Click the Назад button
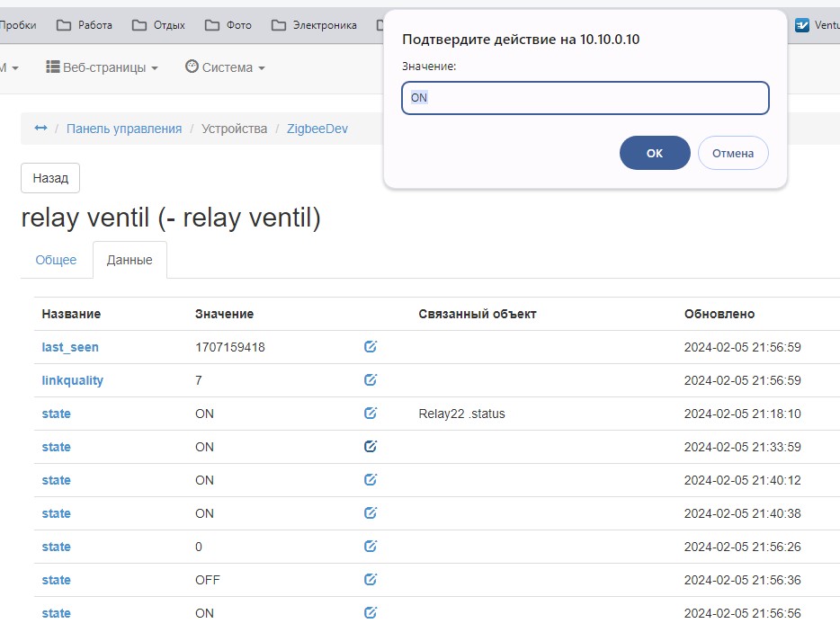Image resolution: width=840 pixels, height=641 pixels. pyautogui.click(x=49, y=177)
